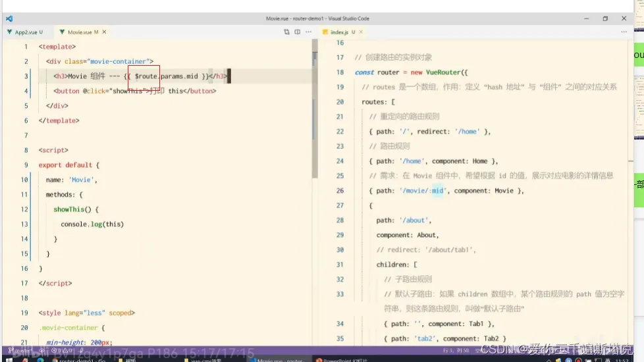Click 'component: Movie' in line 26
Viewport: 644px width, 362px height.
(x=484, y=191)
